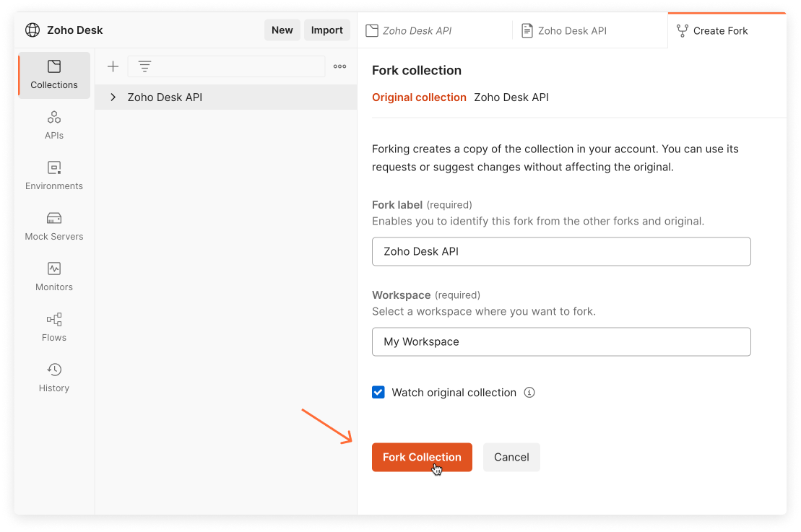801x532 pixels.
Task: Open the Collections sidebar section
Action: [x=54, y=75]
